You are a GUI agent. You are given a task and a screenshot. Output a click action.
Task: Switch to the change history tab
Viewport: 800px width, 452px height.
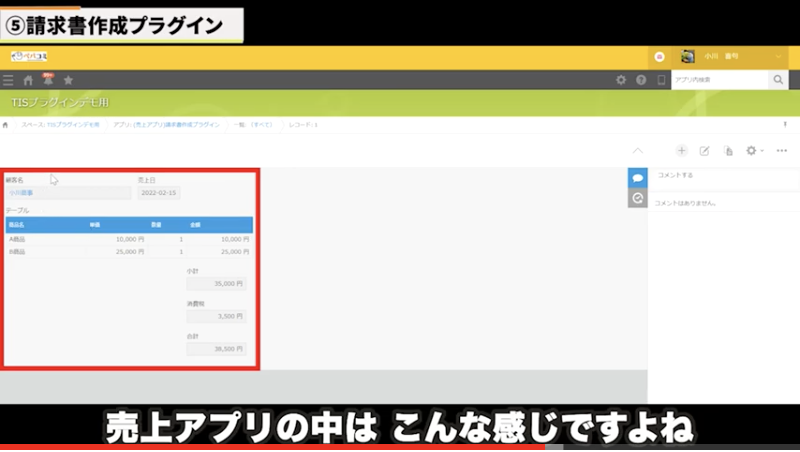pyautogui.click(x=637, y=198)
